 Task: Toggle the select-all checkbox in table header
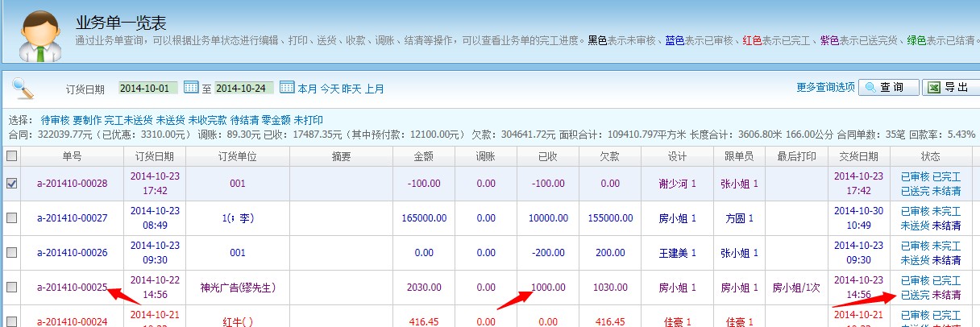click(x=11, y=155)
